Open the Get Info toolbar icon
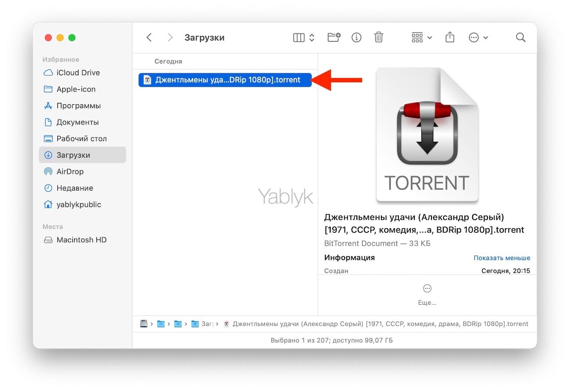 [x=356, y=38]
